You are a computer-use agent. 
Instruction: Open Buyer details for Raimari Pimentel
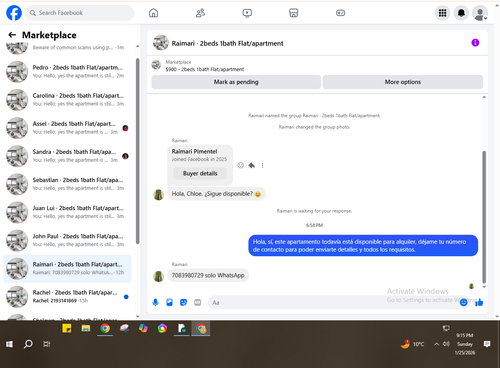[200, 173]
